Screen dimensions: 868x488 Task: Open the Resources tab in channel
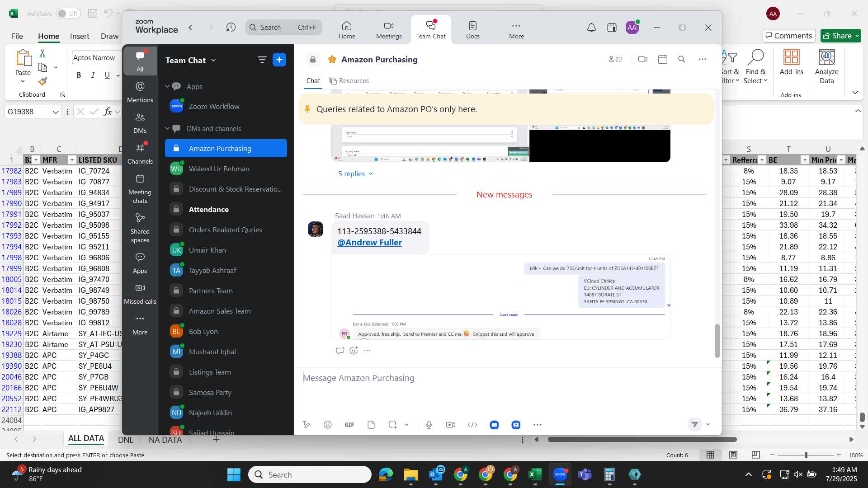(x=349, y=80)
